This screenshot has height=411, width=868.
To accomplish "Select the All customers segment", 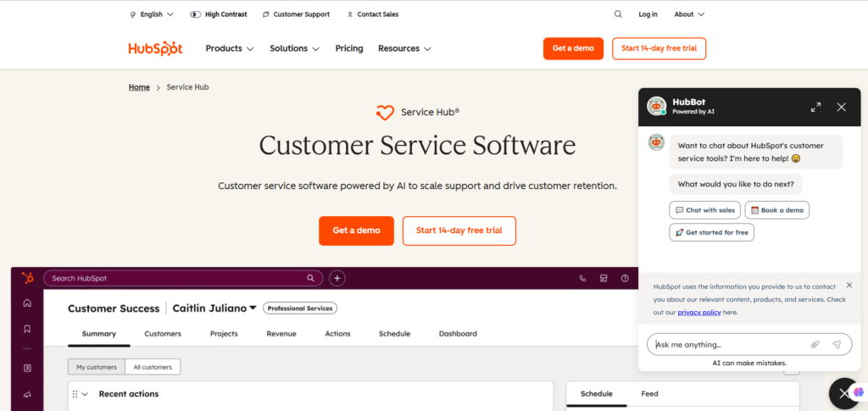I will [153, 367].
